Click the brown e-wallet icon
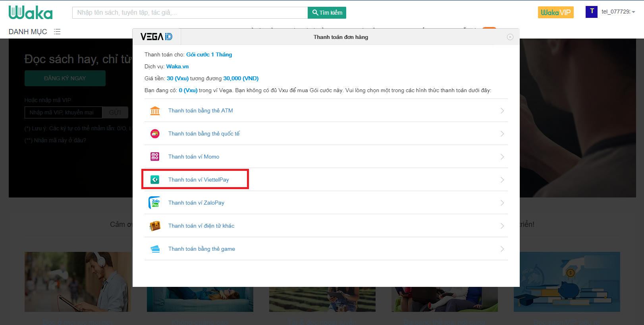The image size is (644, 325). (155, 226)
